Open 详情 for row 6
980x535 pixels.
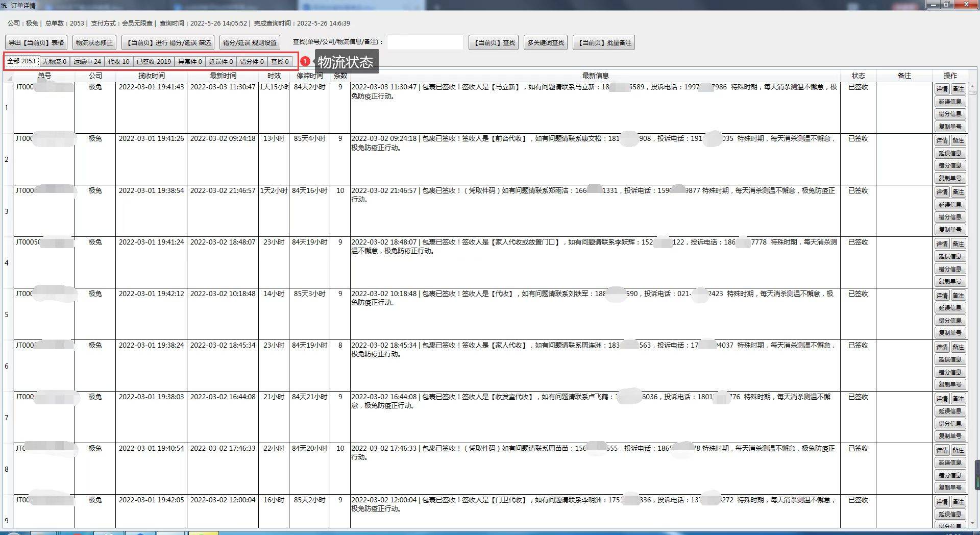tap(942, 347)
